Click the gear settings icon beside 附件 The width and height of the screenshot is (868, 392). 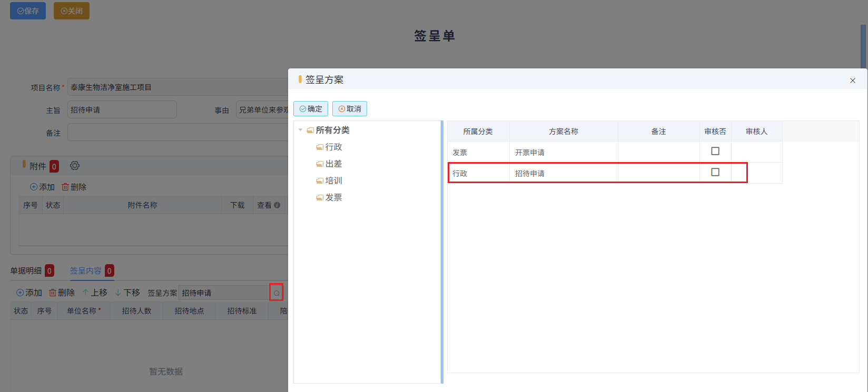75,166
